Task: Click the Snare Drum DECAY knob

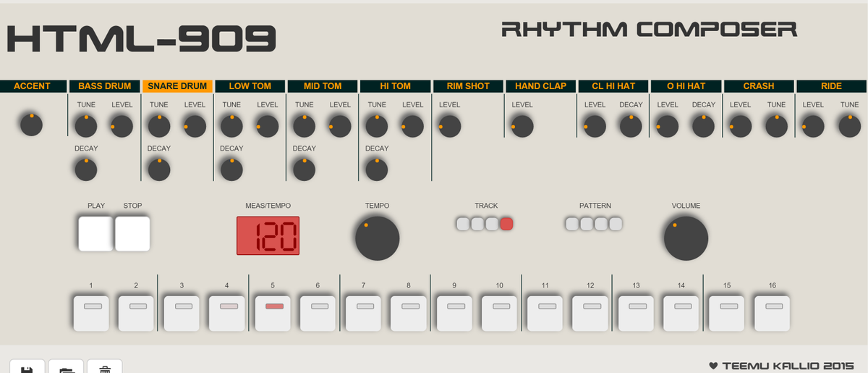Action: (158, 170)
